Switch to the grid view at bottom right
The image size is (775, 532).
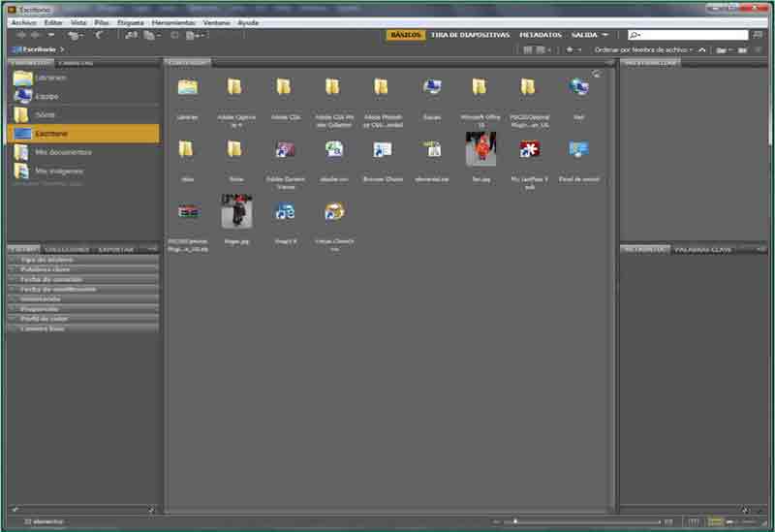click(694, 521)
